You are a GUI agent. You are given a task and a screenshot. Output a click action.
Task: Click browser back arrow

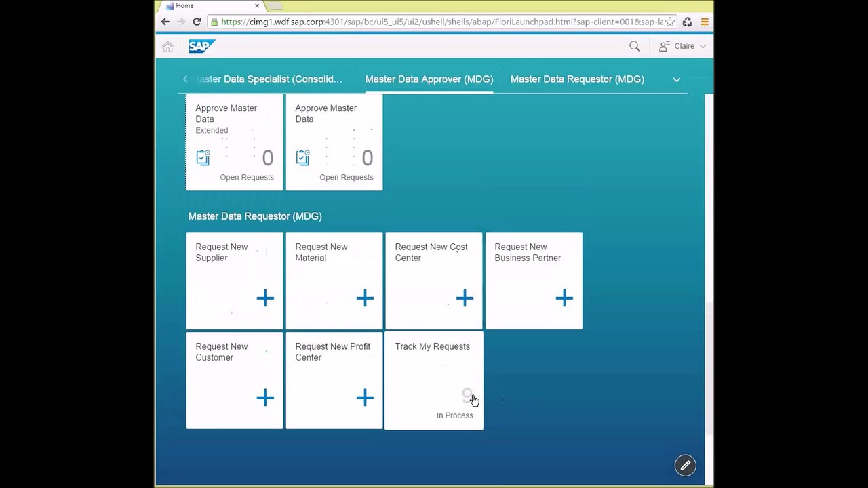coord(165,22)
